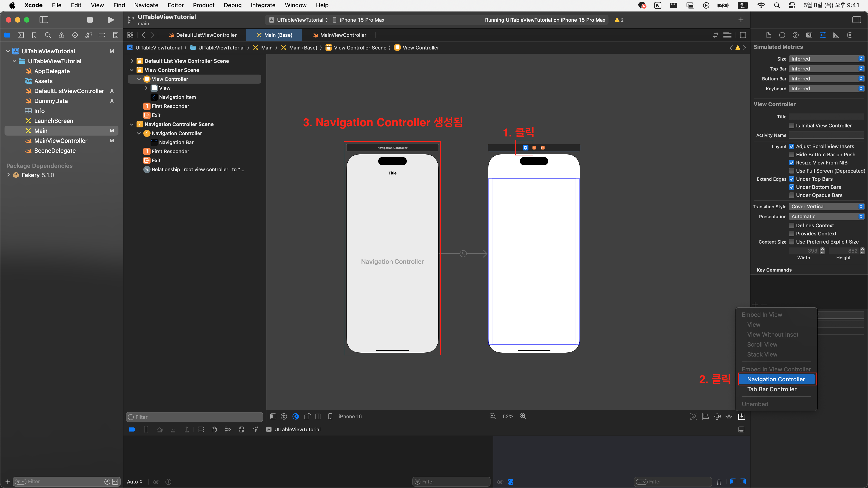Open the Editor menu
The width and height of the screenshot is (868, 488).
[x=176, y=5]
